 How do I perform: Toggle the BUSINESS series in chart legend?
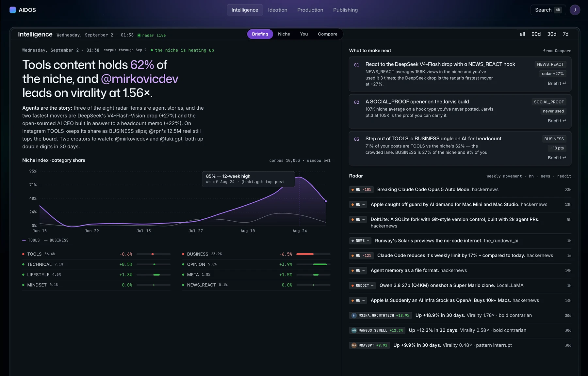56,240
